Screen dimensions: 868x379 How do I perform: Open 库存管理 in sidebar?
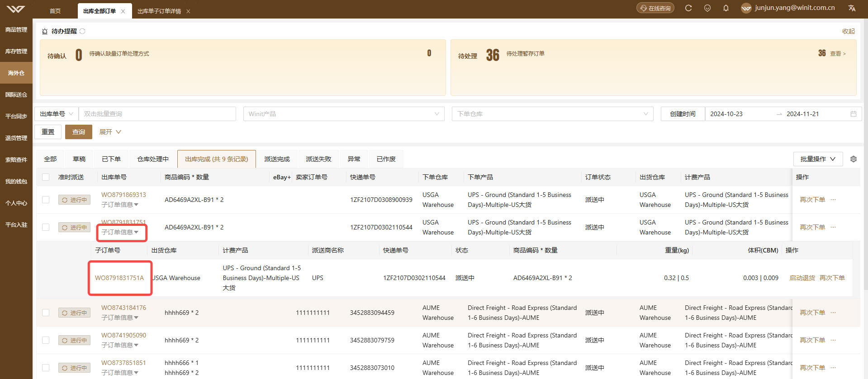click(16, 51)
